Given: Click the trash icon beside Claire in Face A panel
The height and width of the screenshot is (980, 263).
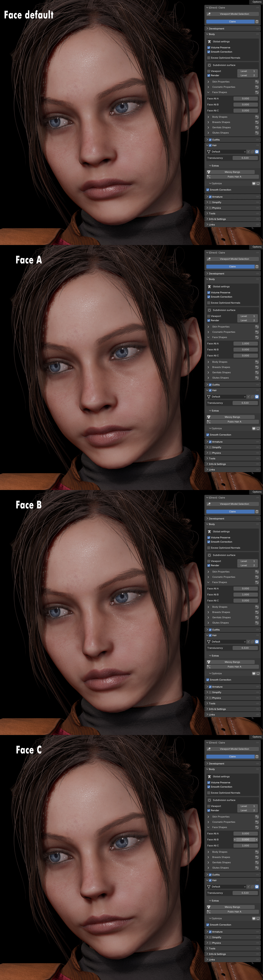Looking at the screenshot, I should [257, 267].
